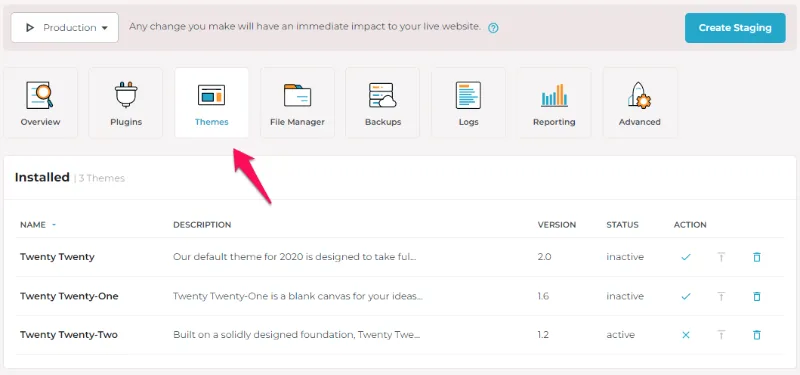Open the Production environment dropdown
Image resolution: width=800 pixels, height=375 pixels.
point(65,28)
